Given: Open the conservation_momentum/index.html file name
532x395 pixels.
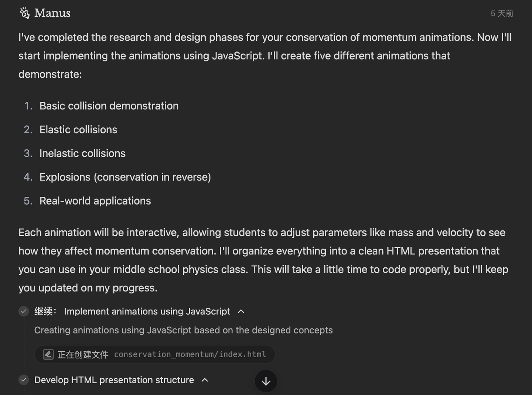Looking at the screenshot, I should [x=190, y=354].
